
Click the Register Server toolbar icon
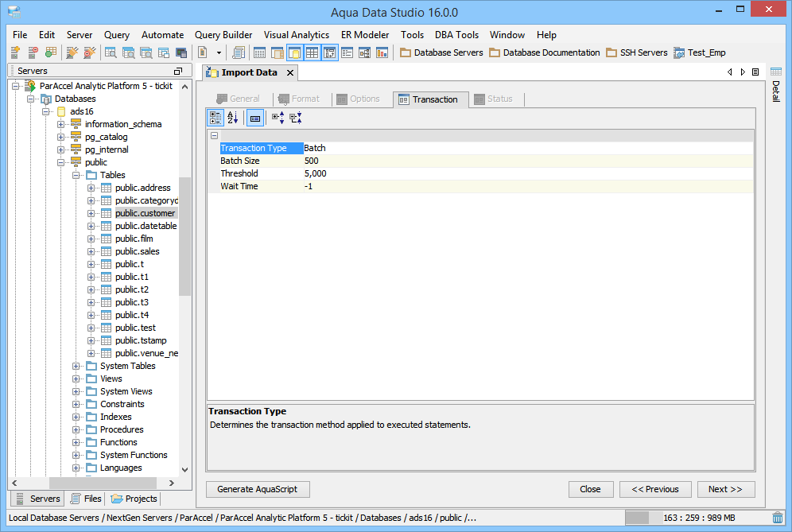click(15, 52)
